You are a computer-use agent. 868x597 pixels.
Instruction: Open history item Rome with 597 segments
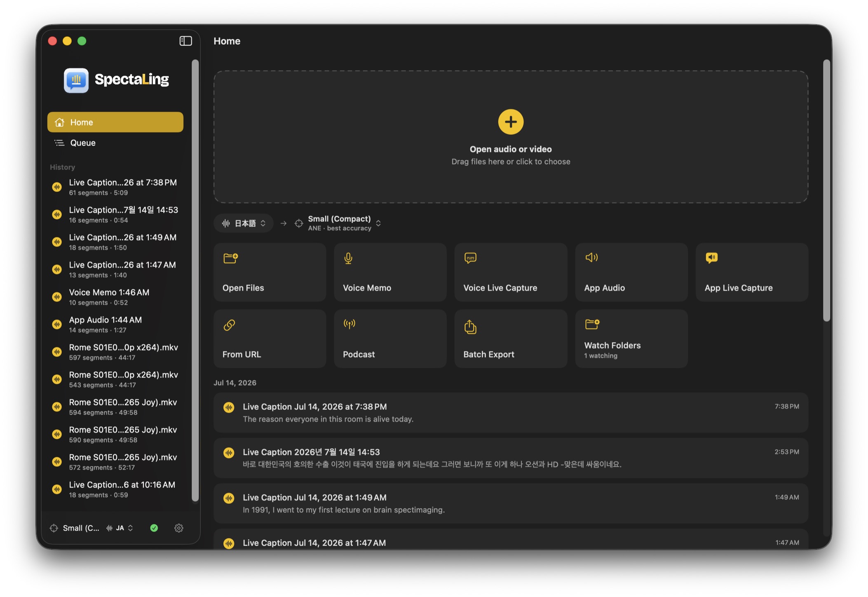point(115,352)
